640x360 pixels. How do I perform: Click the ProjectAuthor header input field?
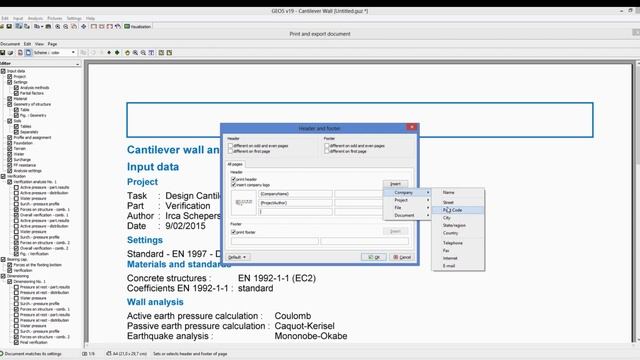(296, 203)
